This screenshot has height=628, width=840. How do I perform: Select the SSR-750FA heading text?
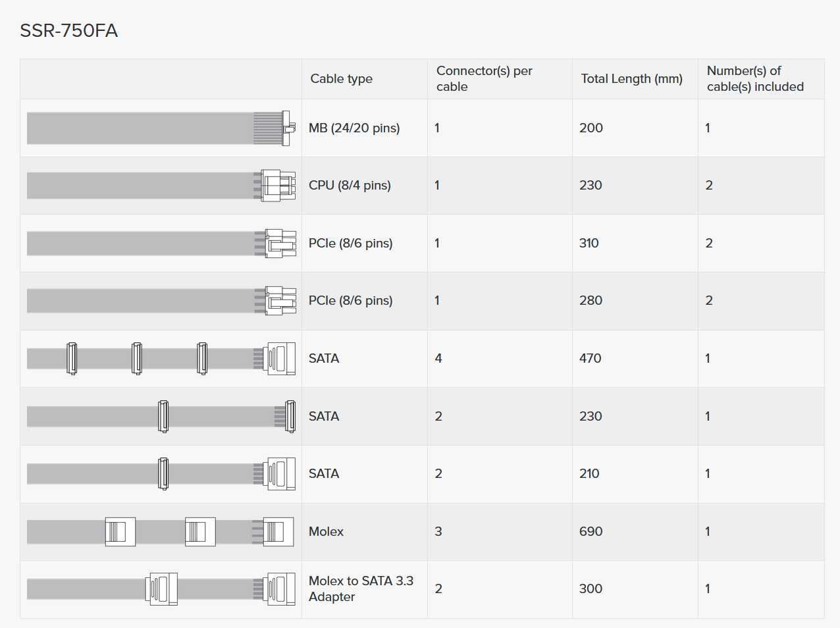68,30
